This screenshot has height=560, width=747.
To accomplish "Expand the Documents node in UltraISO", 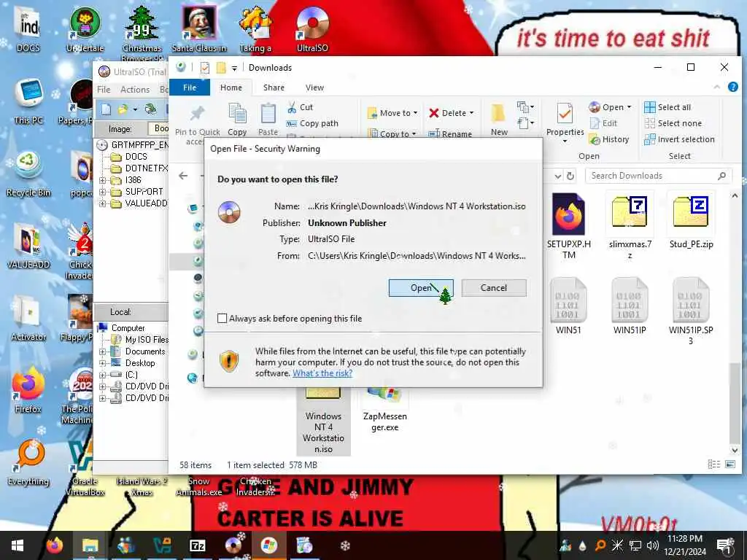I will pyautogui.click(x=102, y=351).
